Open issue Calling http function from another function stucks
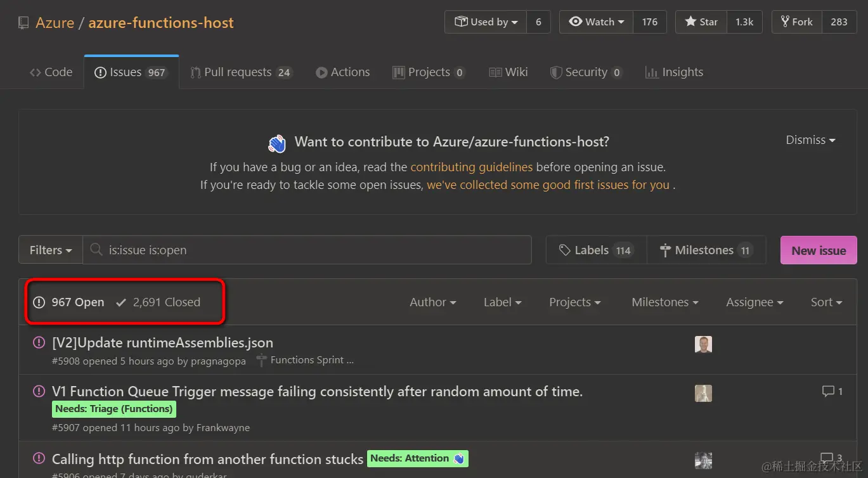The height and width of the screenshot is (478, 868). pyautogui.click(x=207, y=458)
